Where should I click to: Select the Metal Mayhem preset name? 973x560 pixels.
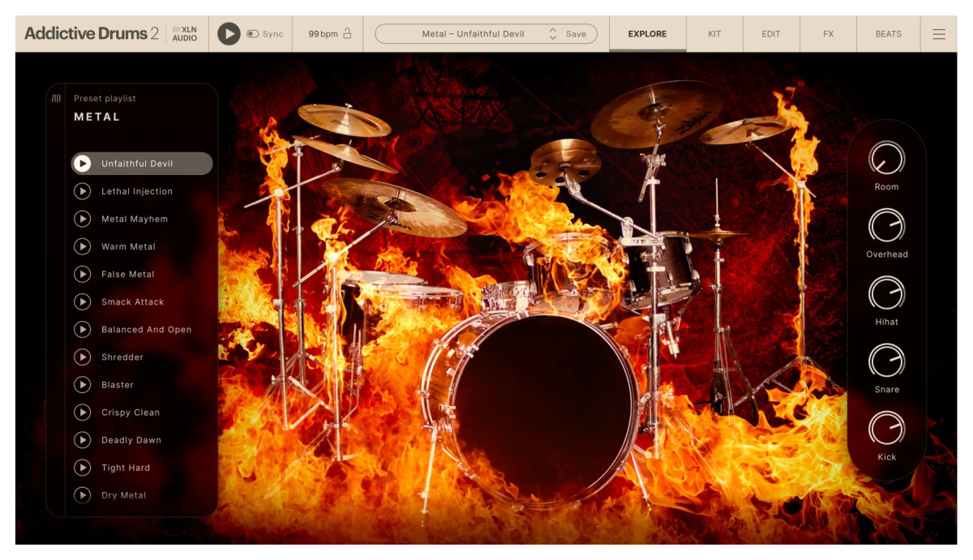135,219
